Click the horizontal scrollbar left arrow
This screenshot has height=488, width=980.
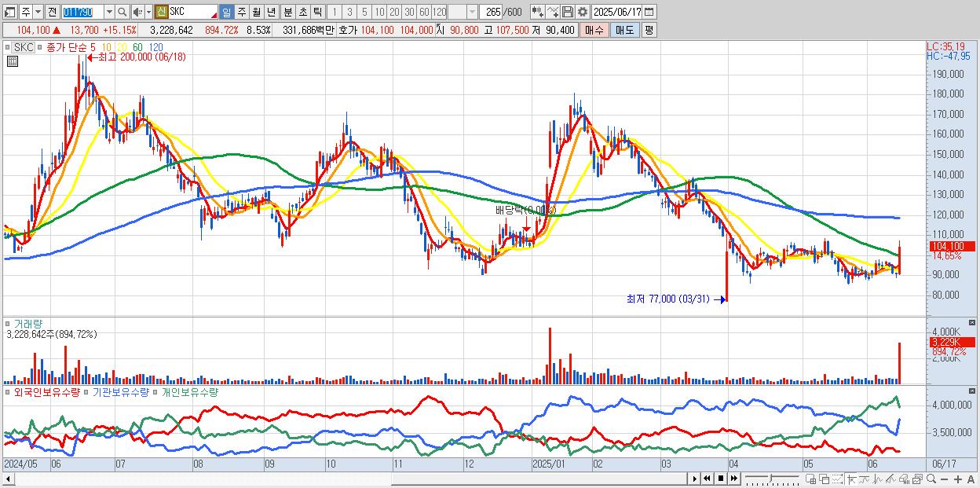pyautogui.click(x=8, y=479)
